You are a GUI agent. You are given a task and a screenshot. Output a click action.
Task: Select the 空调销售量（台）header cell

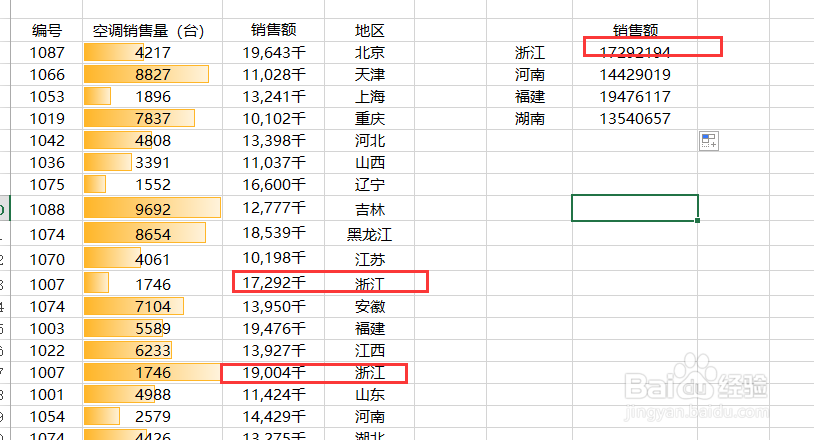coord(152,31)
